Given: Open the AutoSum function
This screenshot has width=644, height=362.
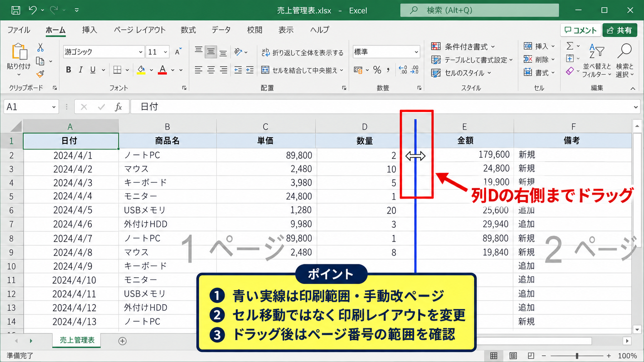Looking at the screenshot, I should click(570, 46).
